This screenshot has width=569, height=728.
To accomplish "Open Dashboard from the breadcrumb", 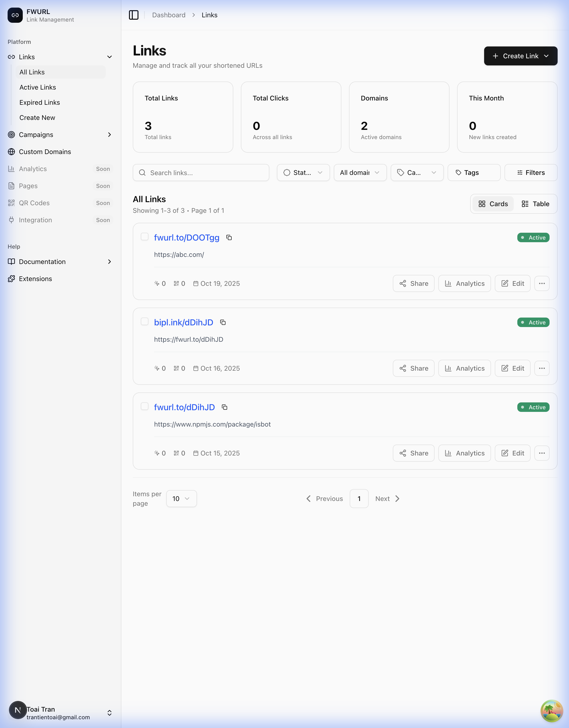I will (x=168, y=15).
